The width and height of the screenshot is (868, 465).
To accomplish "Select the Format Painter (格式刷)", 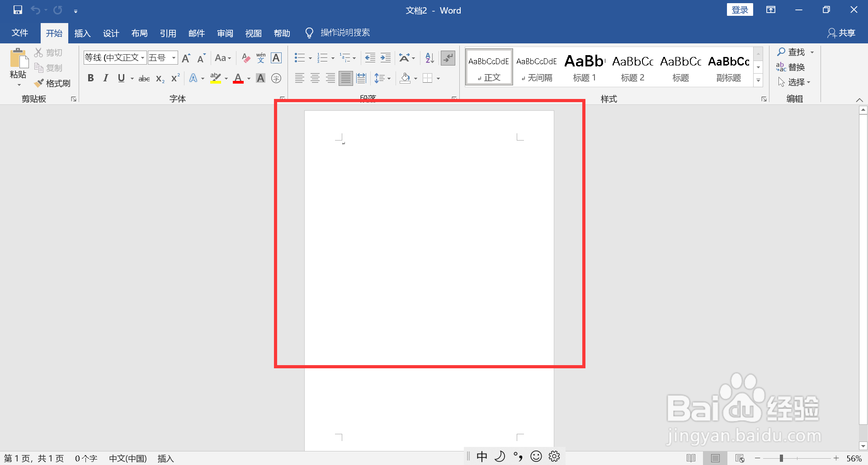I will (x=52, y=83).
